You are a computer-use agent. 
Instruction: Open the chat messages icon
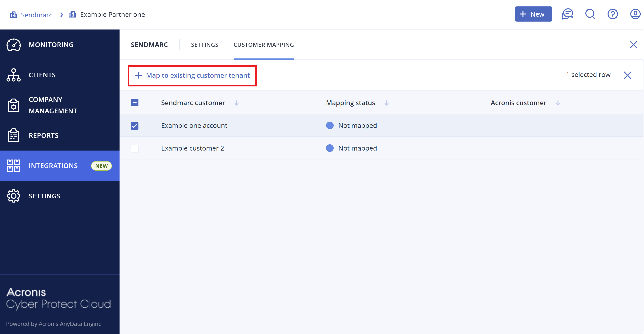pyautogui.click(x=567, y=14)
